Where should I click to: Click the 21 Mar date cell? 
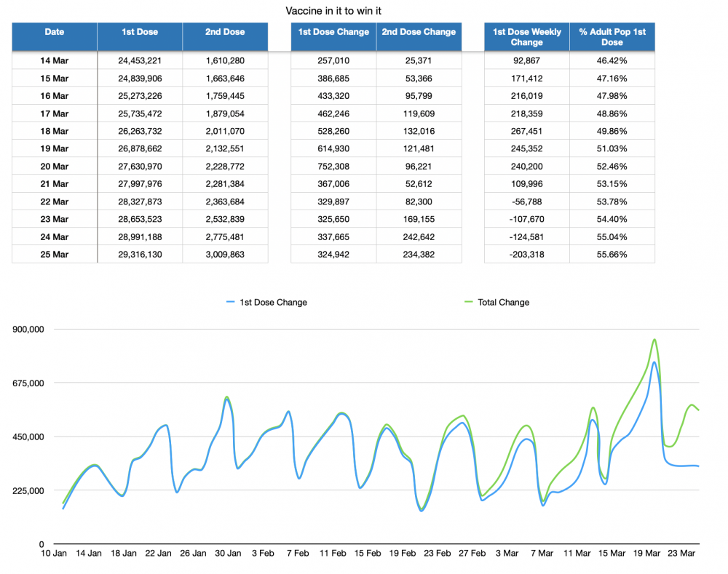(55, 184)
